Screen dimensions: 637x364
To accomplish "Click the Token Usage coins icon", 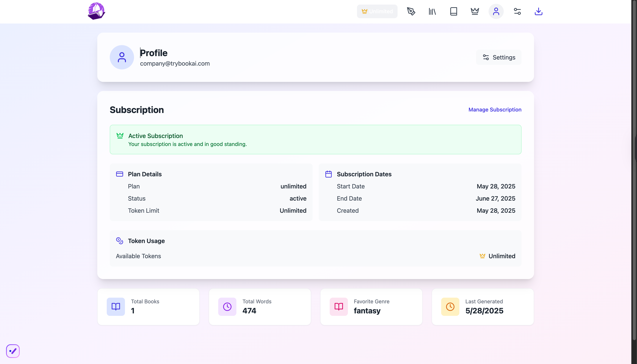I will (x=119, y=241).
